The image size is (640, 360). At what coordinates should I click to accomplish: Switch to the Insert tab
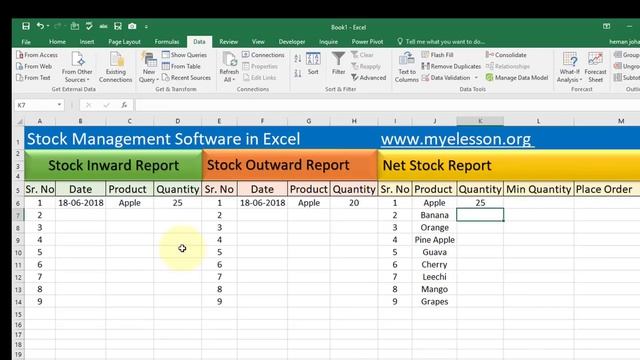coord(87,42)
